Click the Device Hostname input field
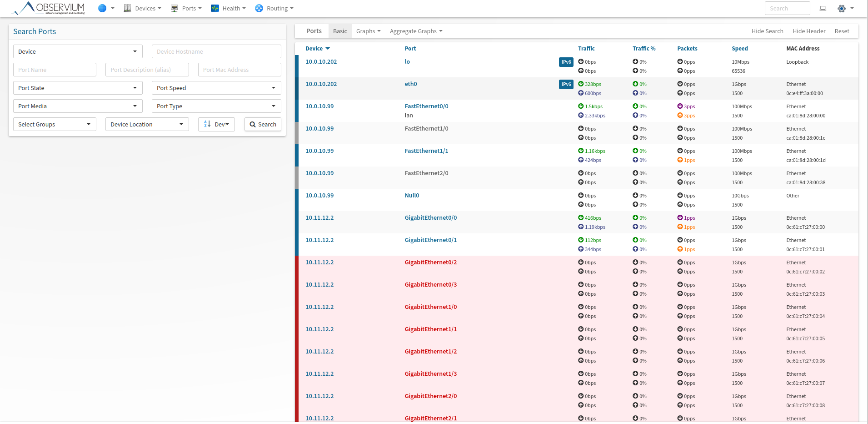The image size is (868, 424). (x=216, y=51)
